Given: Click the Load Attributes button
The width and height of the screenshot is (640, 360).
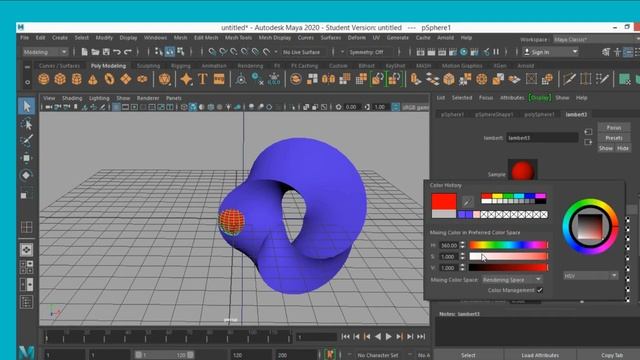Looking at the screenshot, I should (540, 355).
